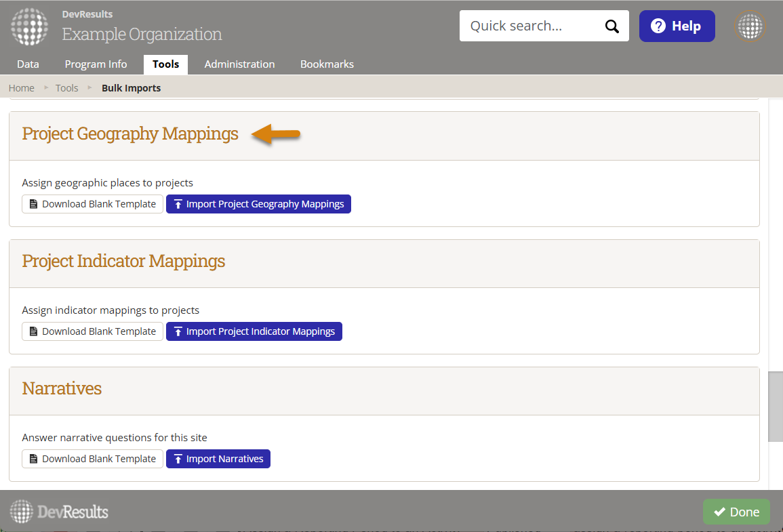The width and height of the screenshot is (783, 532).
Task: Download Blank Template for Narratives
Action: (92, 459)
